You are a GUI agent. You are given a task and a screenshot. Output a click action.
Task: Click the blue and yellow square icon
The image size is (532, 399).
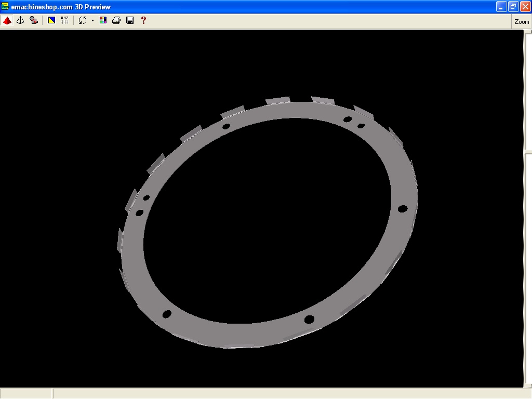51,20
